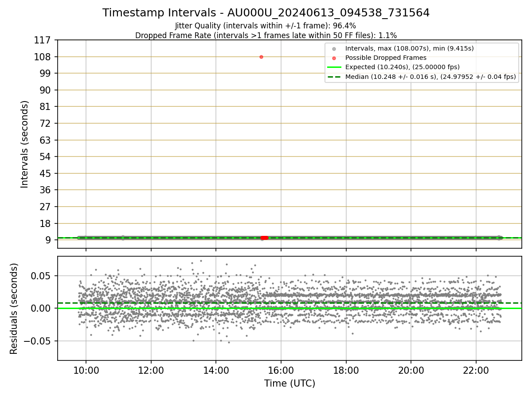
Task: Click the 108 y-axis tick label
Action: pyautogui.click(x=42, y=57)
